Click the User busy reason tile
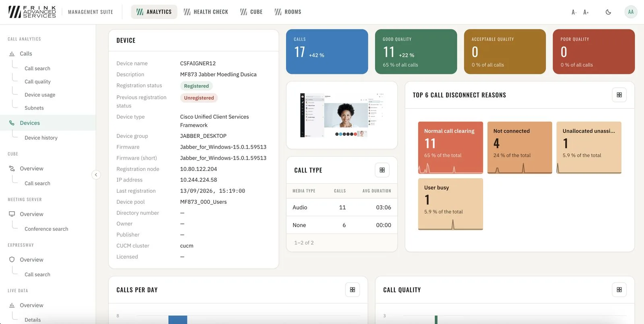Screen dimensions: 644x324 (x=450, y=204)
